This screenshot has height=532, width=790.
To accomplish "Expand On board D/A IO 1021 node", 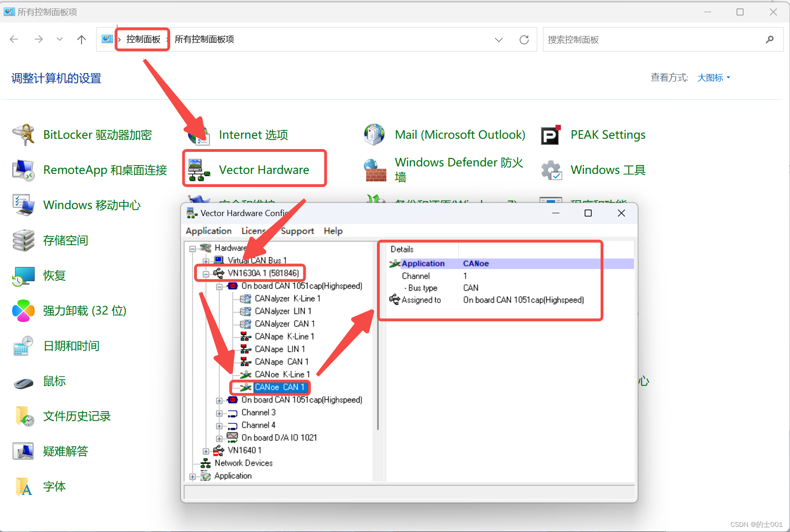I will [x=219, y=439].
